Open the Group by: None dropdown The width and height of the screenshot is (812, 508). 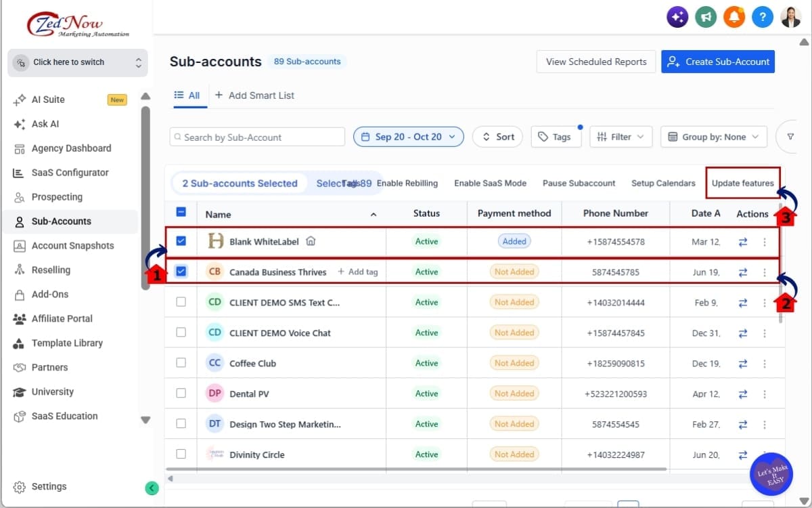(714, 137)
